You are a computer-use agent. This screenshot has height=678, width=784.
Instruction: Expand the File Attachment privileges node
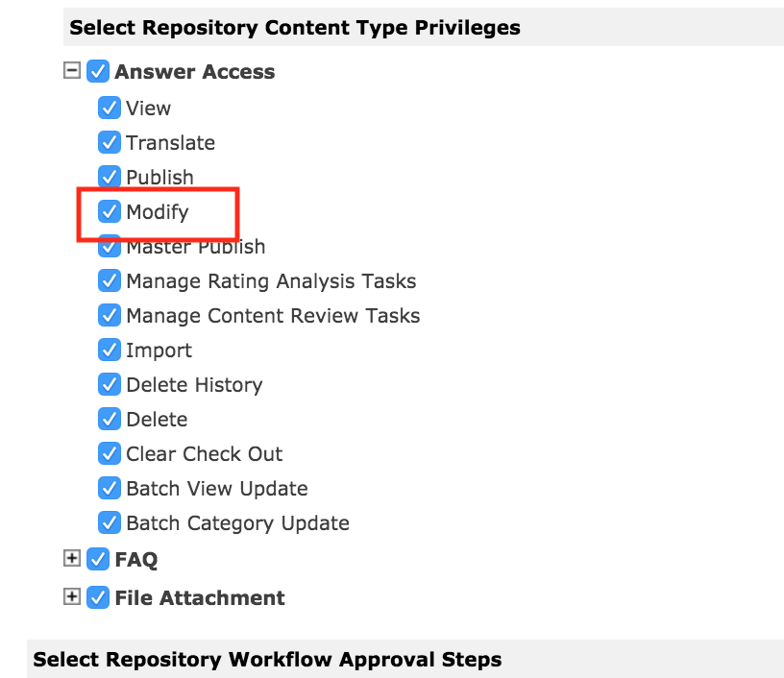(71, 597)
